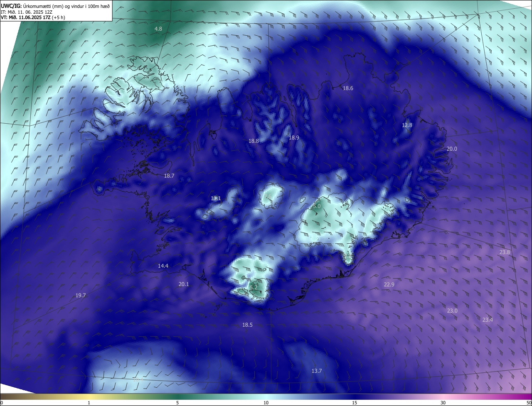Screen dimensions: 532x406
Task: Click the 5.2 value label
Action: (x=254, y=287)
